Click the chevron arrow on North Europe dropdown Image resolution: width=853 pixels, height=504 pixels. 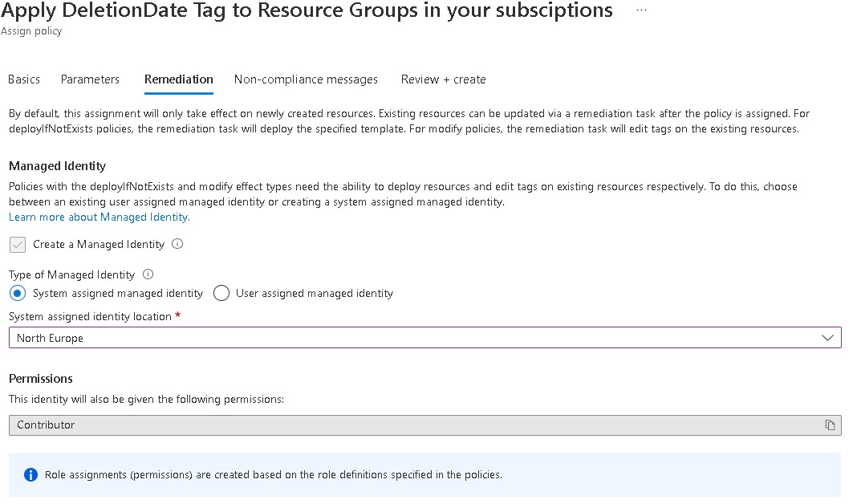click(x=828, y=339)
